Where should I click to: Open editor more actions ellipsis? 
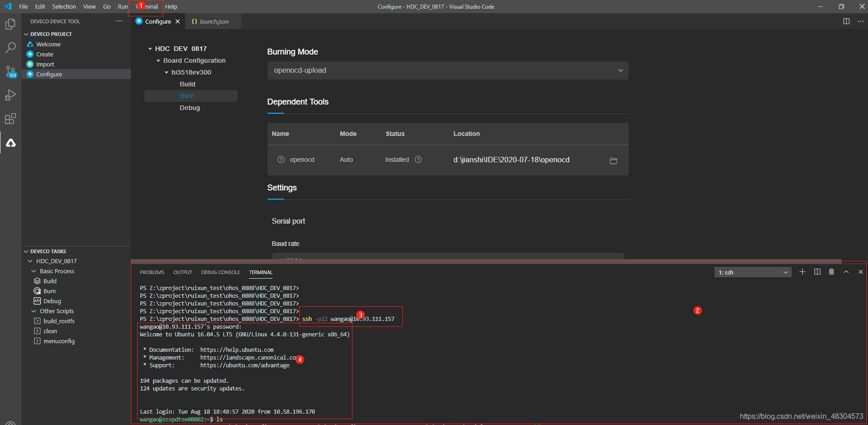point(860,21)
